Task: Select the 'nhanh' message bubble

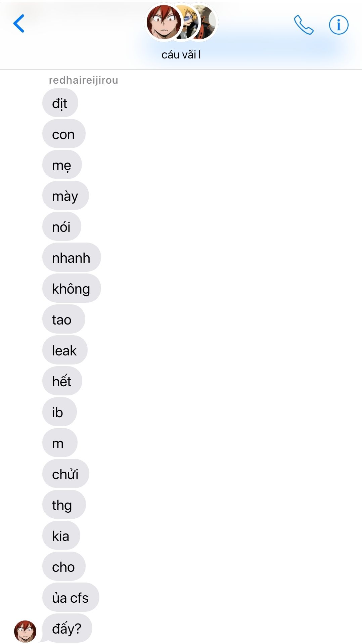Action: [x=72, y=258]
